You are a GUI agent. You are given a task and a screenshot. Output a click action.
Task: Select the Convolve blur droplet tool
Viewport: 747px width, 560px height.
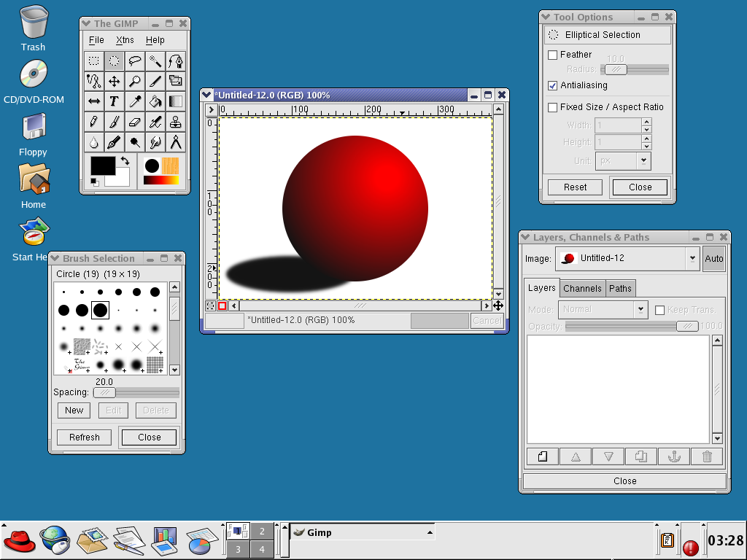94,142
